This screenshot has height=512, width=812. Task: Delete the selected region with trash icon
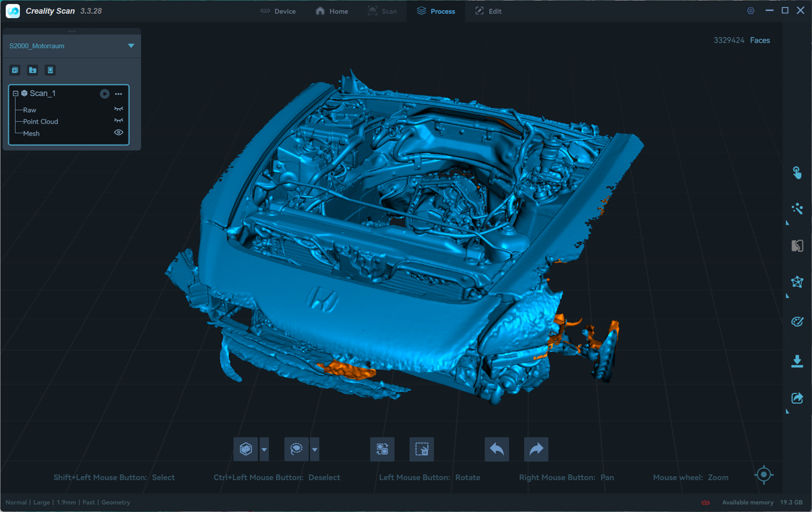[x=421, y=449]
